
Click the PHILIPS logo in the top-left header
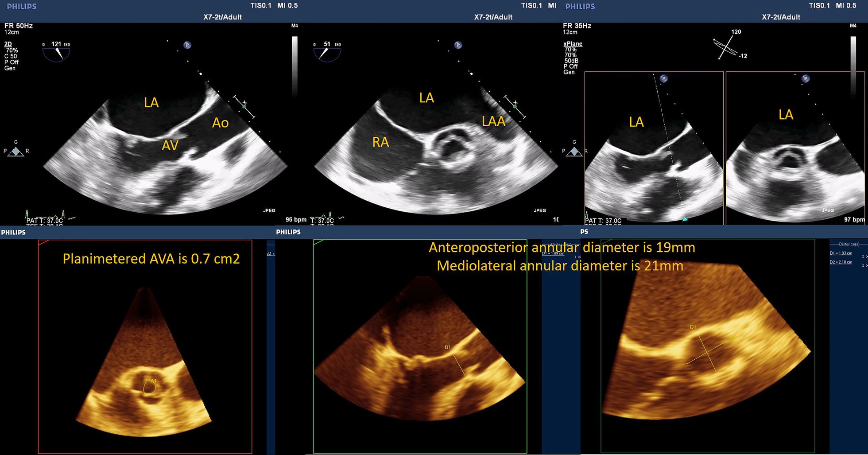[22, 6]
